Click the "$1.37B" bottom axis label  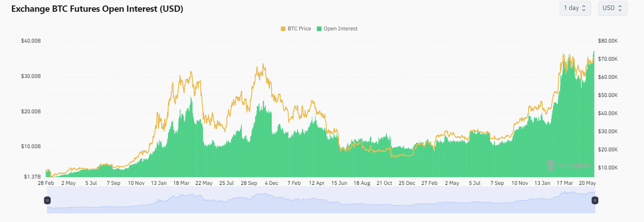[33, 177]
